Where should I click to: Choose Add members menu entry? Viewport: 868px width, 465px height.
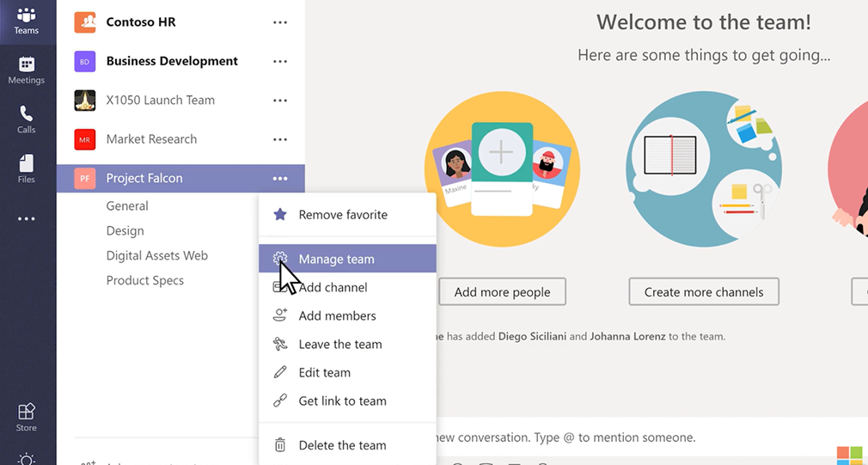[348, 315]
